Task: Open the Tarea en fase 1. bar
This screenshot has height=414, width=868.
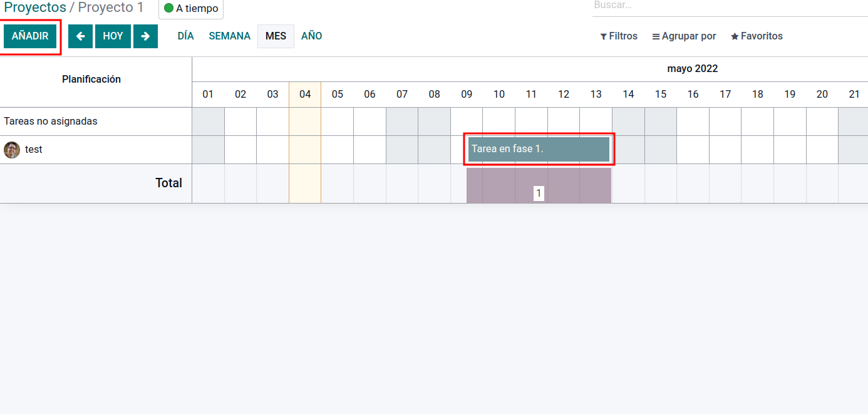Action: point(539,149)
